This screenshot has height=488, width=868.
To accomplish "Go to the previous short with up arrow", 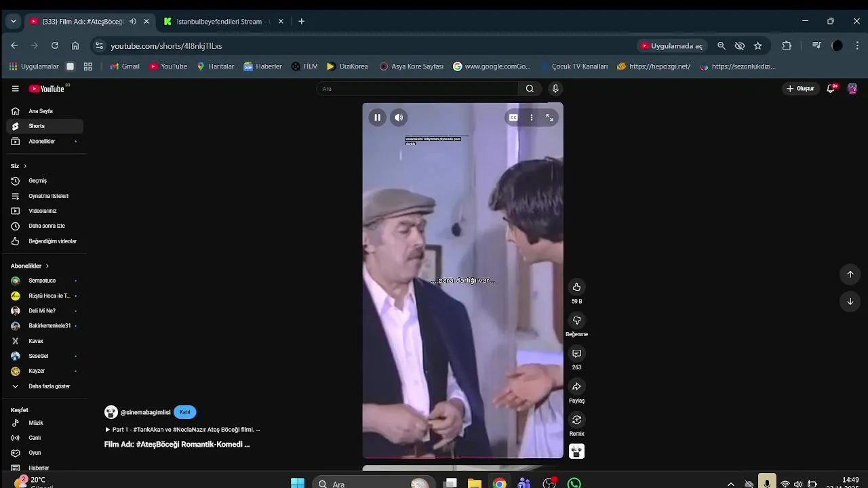I will click(x=850, y=274).
